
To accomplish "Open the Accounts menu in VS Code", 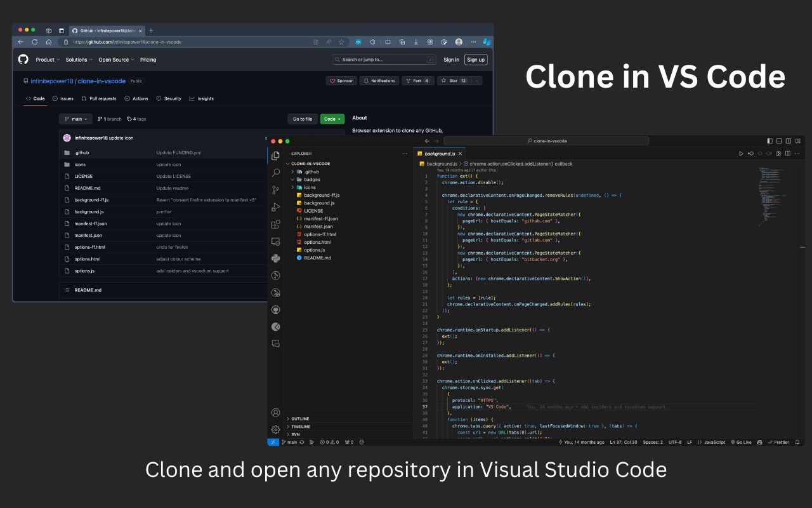I will tap(275, 413).
